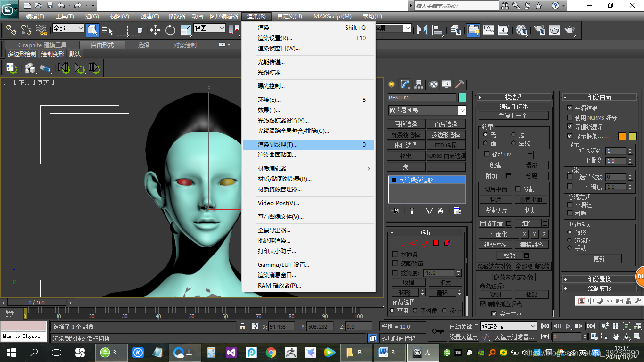Enable 保持 UV checkbox
This screenshot has width=644, height=362.
[487, 155]
